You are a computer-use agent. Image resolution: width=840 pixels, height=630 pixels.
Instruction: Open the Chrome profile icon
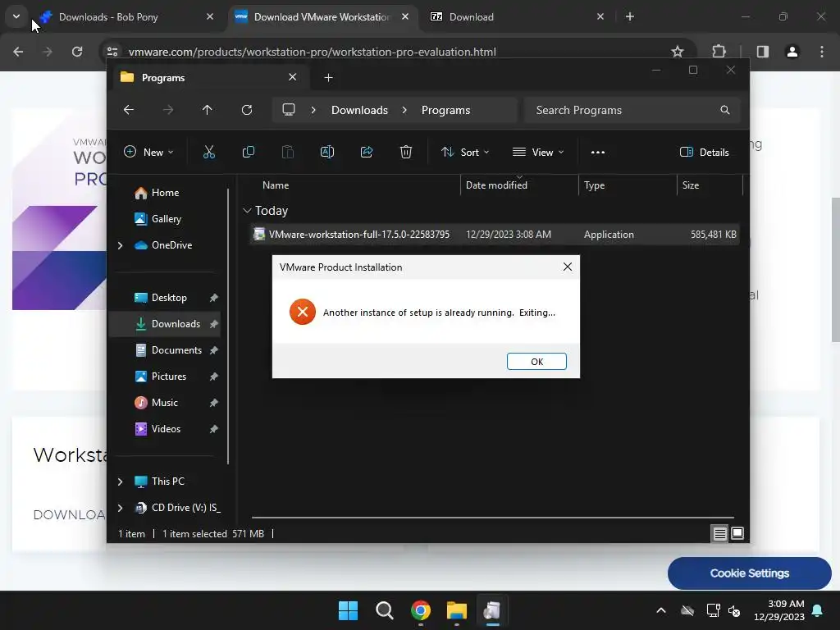(792, 52)
